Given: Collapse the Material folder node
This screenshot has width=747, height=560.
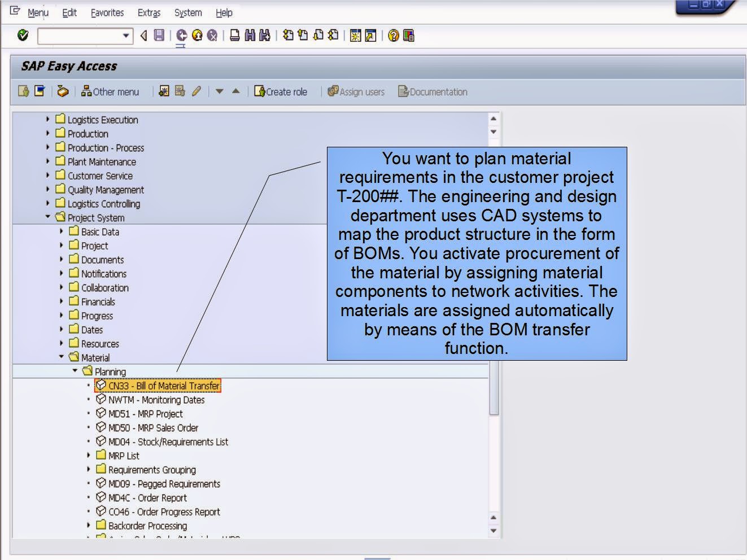Looking at the screenshot, I should click(62, 357).
